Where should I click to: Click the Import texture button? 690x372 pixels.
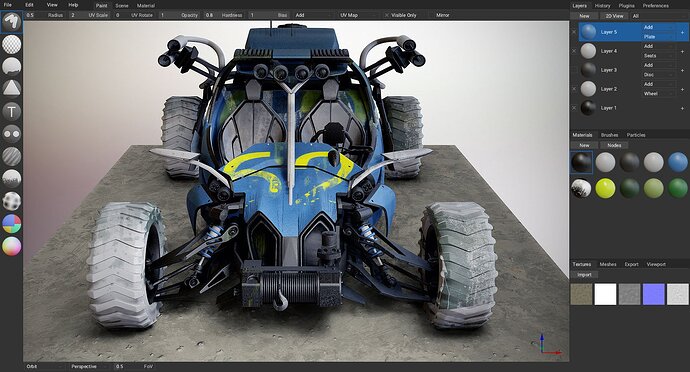pos(584,275)
